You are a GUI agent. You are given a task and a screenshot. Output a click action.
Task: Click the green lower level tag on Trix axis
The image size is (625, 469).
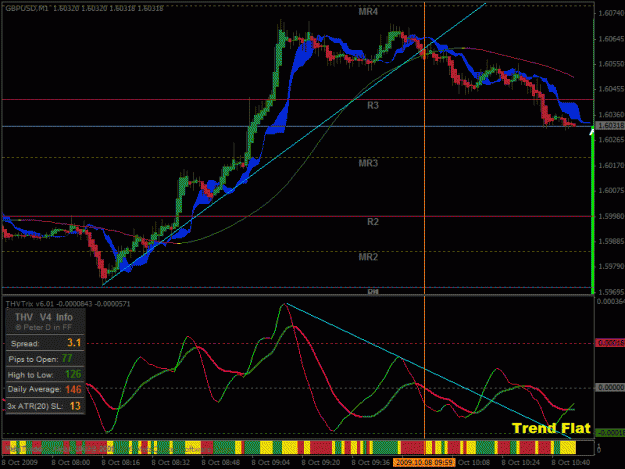point(610,433)
